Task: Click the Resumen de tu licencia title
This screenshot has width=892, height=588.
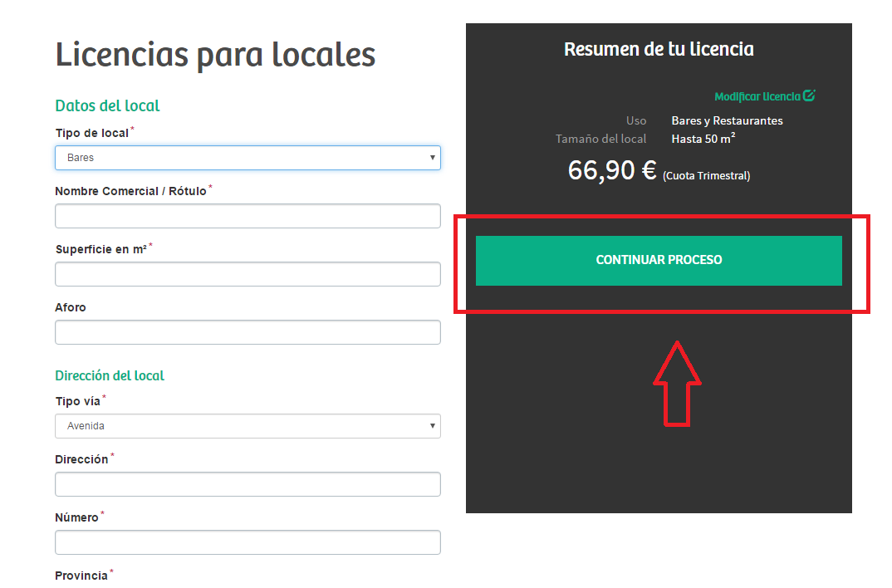Action: [659, 49]
